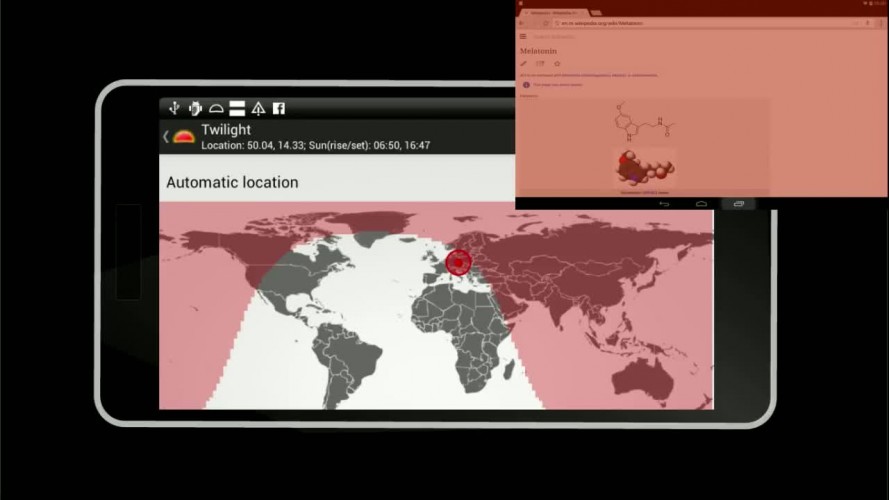The image size is (889, 500).
Task: Open the melatonin 3D molecule model image
Action: point(645,167)
